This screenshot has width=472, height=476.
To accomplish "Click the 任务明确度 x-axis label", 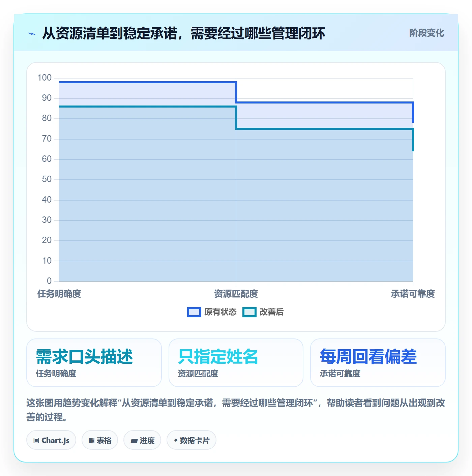I will click(x=59, y=294).
